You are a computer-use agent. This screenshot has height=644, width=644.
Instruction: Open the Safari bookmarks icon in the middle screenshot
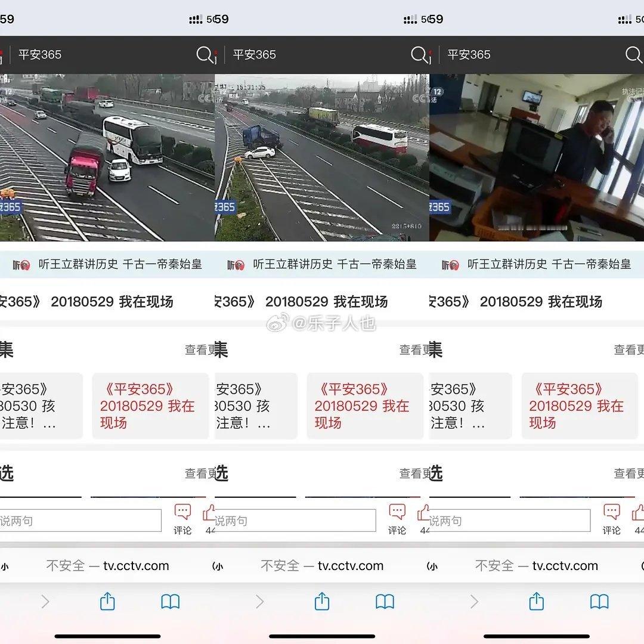point(385,602)
